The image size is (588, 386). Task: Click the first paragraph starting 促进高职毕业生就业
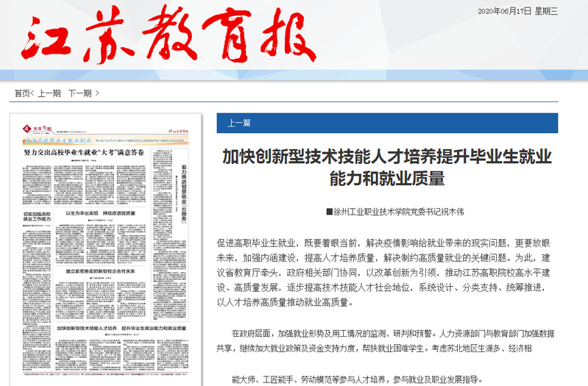click(386, 271)
